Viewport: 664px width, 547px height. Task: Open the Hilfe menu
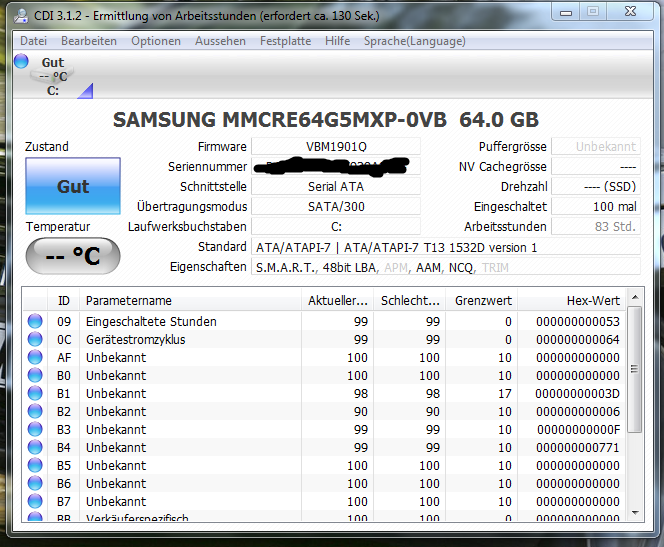[338, 41]
